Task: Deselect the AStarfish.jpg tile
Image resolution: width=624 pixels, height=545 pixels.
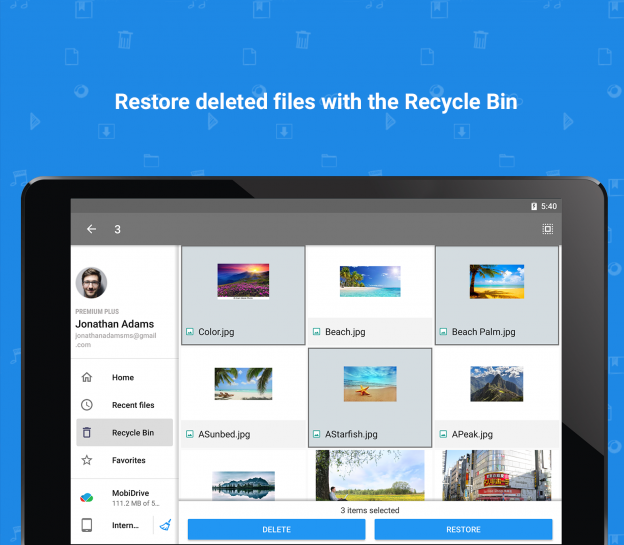Action: 370,398
